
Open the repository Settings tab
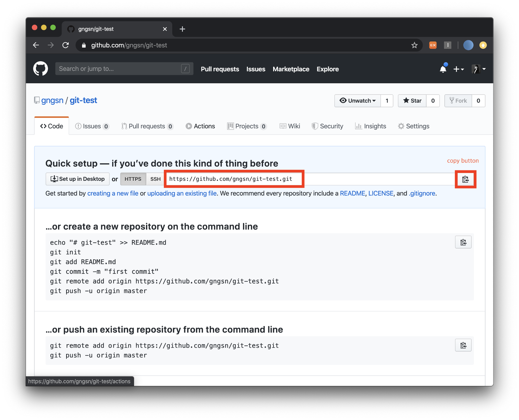[414, 126]
